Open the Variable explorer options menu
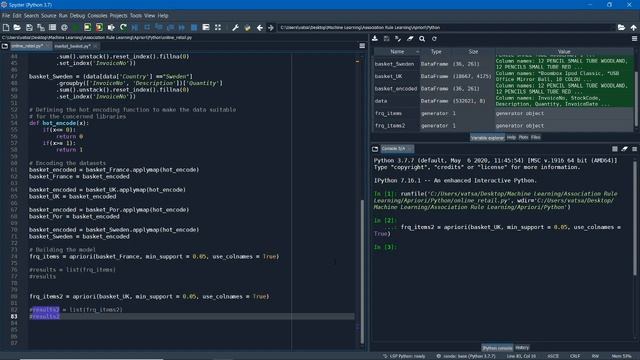The height and width of the screenshot is (360, 640). (x=634, y=39)
